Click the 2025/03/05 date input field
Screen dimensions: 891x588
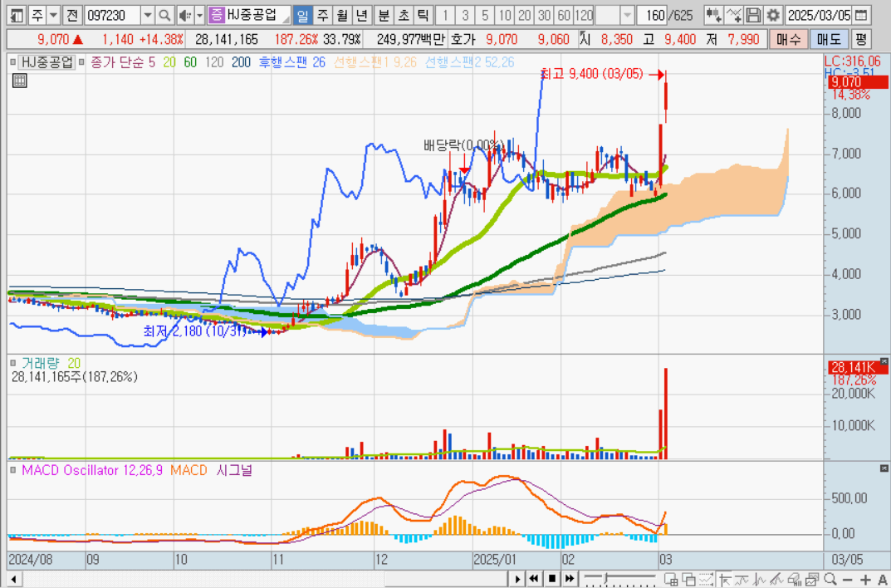(820, 15)
